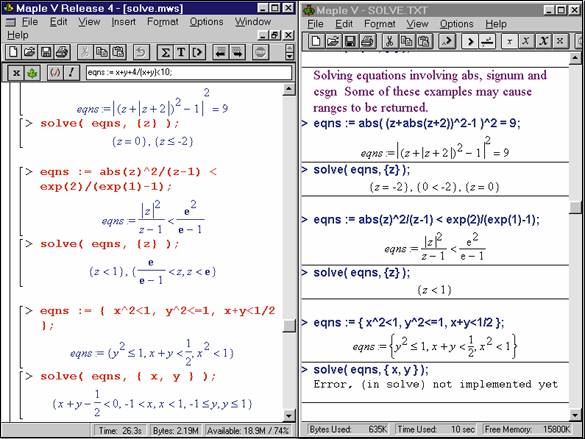Viewport: 585px width, 439px height.
Task: Click the fraction math-display icon in SOLVE.TXT
Action: coord(487,41)
